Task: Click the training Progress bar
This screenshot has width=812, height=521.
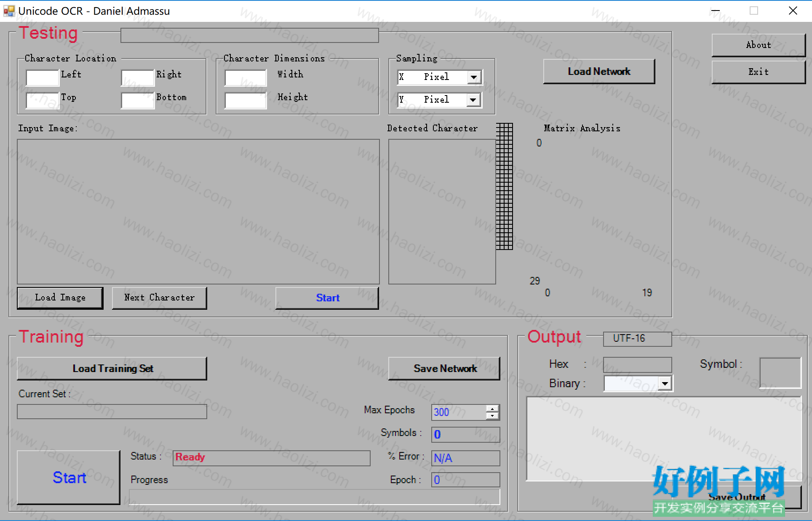Action: (315, 497)
